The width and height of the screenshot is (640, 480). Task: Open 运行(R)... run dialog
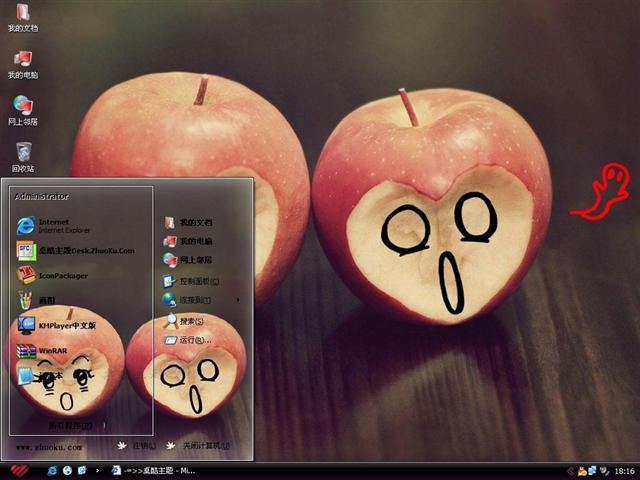[x=188, y=340]
